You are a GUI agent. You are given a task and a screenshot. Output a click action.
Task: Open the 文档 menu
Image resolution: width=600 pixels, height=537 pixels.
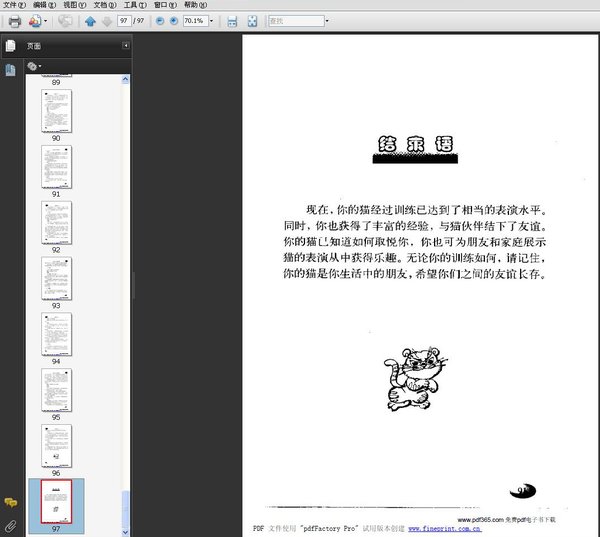pyautogui.click(x=105, y=5)
